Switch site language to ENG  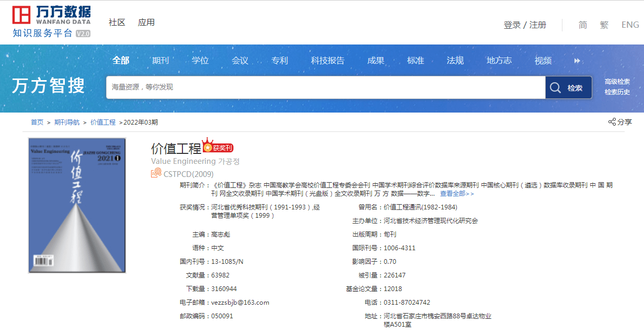pos(630,25)
